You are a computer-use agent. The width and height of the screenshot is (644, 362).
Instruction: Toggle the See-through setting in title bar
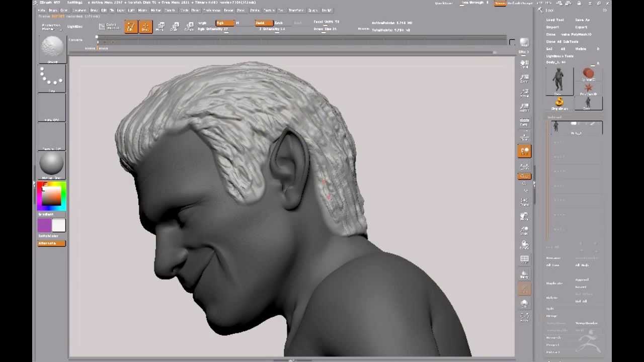click(474, 3)
